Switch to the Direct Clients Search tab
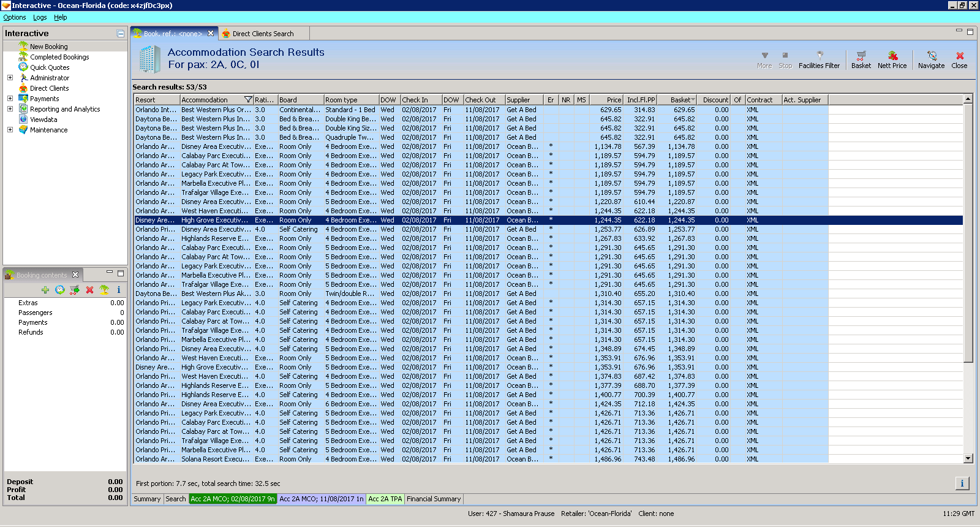This screenshot has width=980, height=527. pos(262,34)
